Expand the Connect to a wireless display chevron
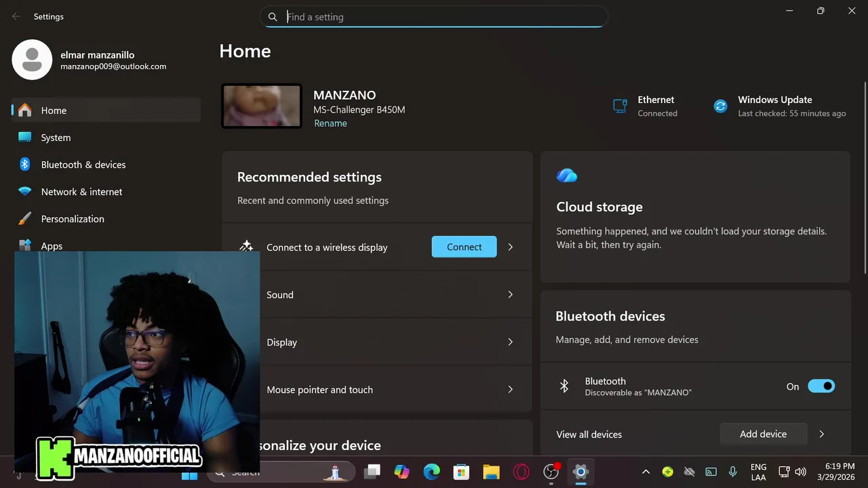This screenshot has height=488, width=868. click(x=511, y=247)
